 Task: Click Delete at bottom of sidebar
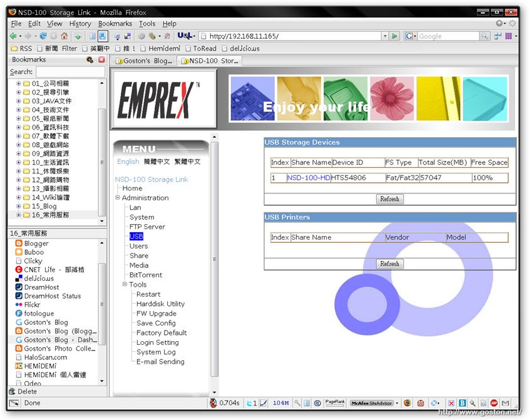pos(23,391)
